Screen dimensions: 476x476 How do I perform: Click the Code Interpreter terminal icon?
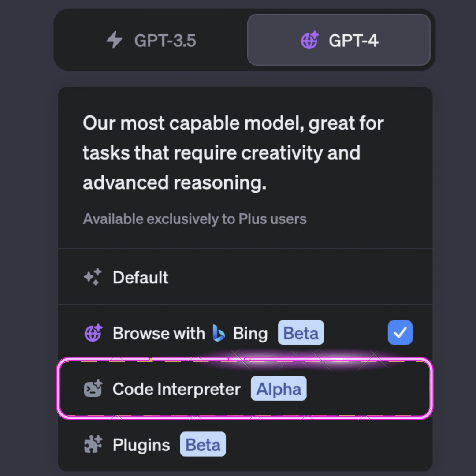point(93,389)
